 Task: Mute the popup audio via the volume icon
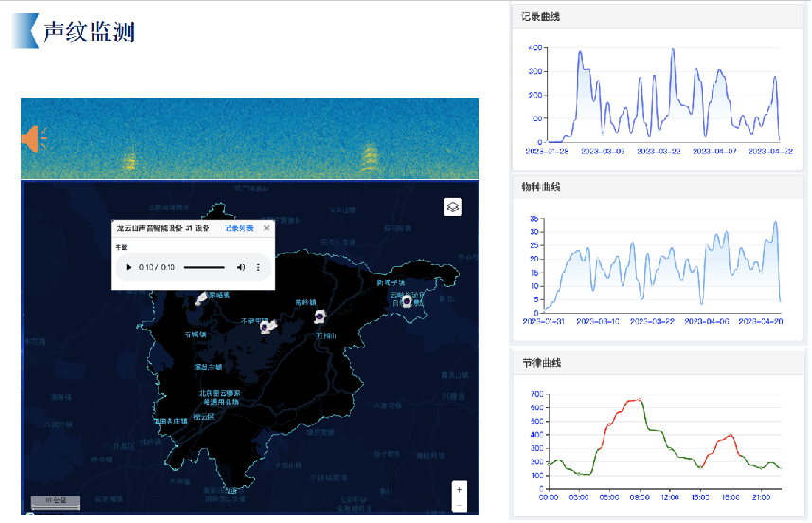point(241,268)
